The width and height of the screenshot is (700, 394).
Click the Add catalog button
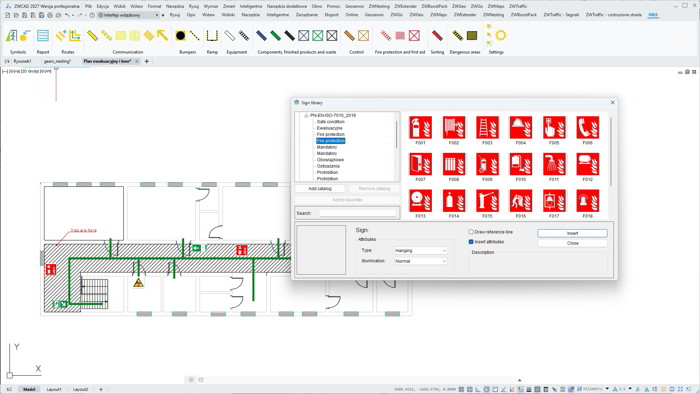pyautogui.click(x=320, y=189)
